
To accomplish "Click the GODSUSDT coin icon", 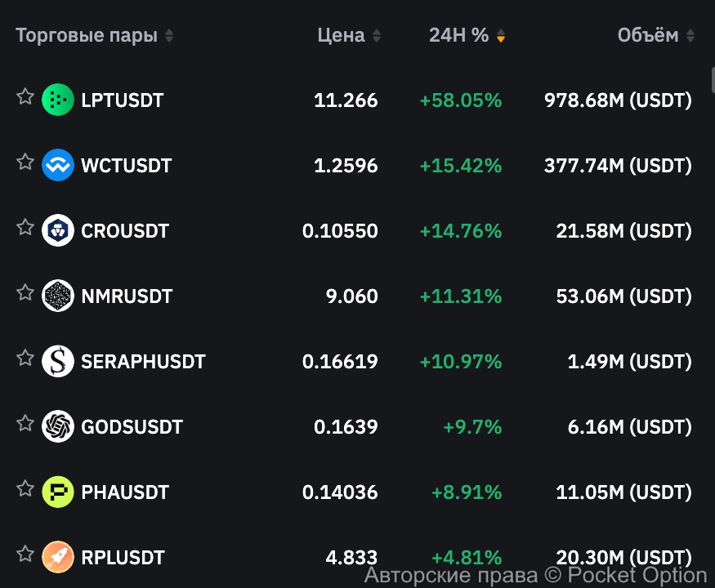I will click(57, 427).
